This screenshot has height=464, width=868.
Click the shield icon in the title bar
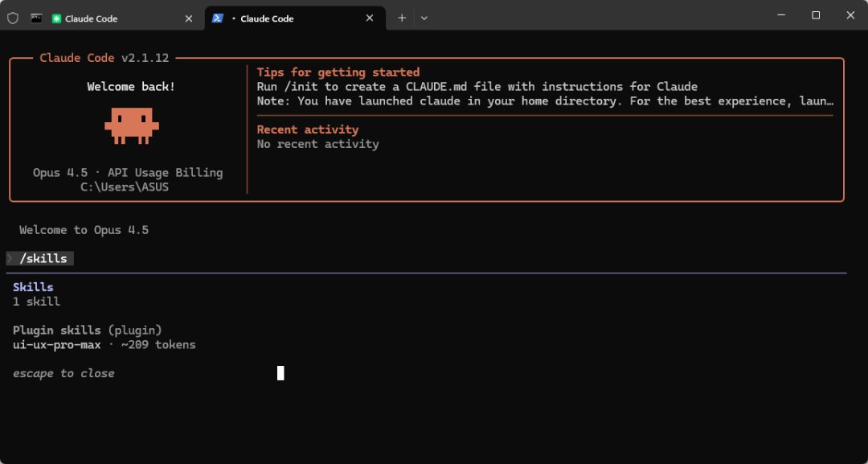click(13, 18)
